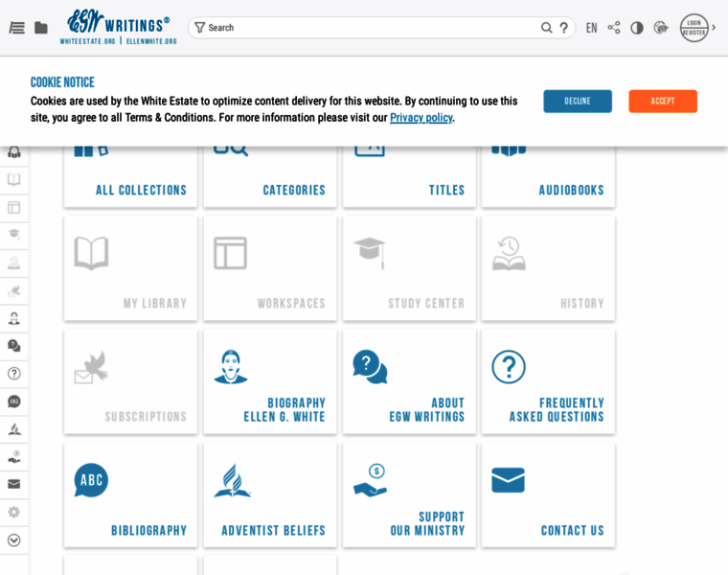
Task: Open the Privacy policy link
Action: [421, 118]
